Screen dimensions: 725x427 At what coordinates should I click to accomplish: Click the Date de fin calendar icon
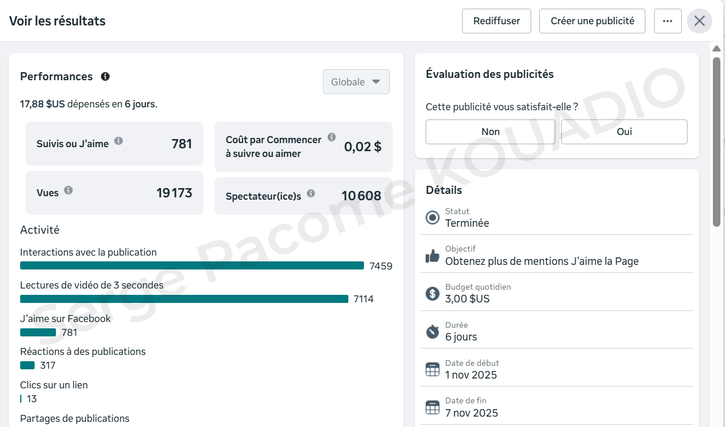pos(432,407)
